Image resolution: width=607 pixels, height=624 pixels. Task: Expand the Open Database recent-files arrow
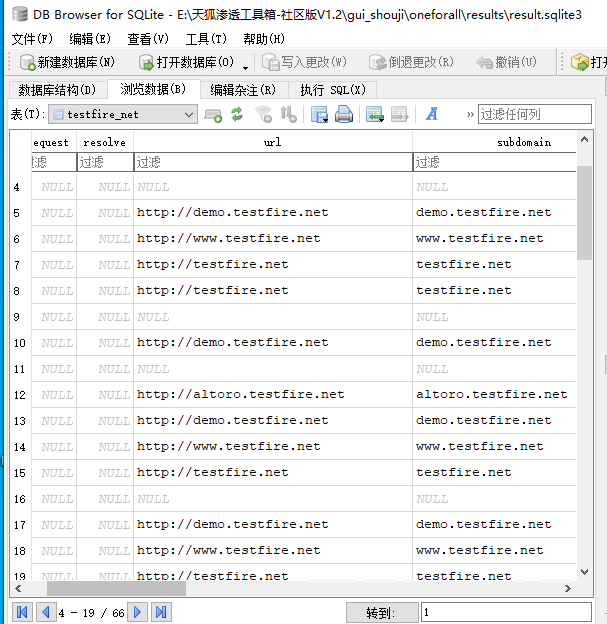[246, 68]
